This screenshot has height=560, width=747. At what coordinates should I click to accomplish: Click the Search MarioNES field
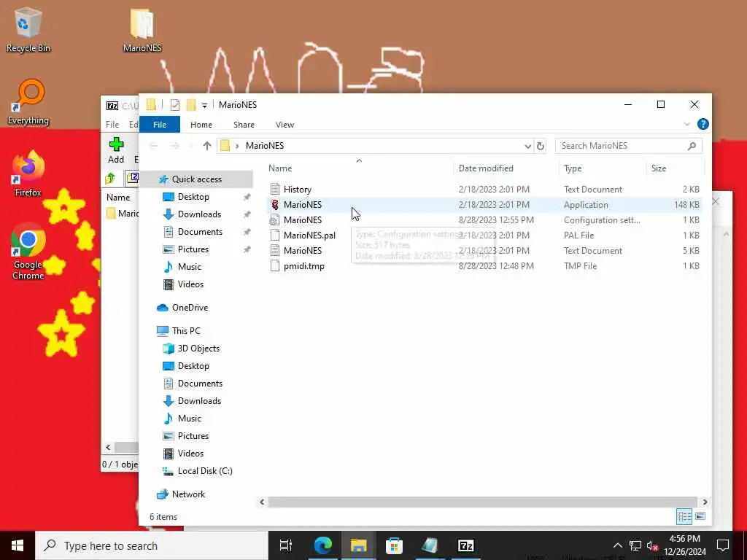[628, 146]
